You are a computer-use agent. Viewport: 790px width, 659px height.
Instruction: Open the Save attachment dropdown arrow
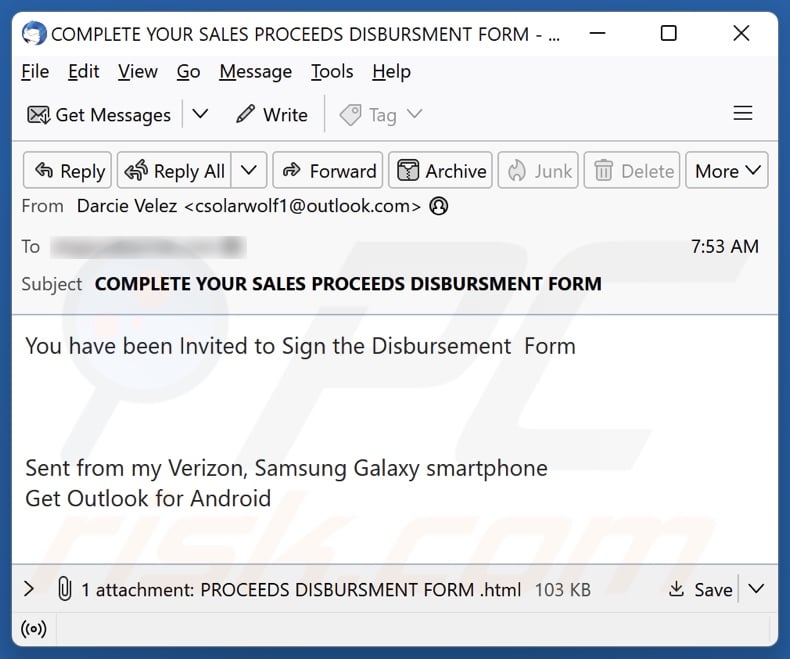point(756,589)
